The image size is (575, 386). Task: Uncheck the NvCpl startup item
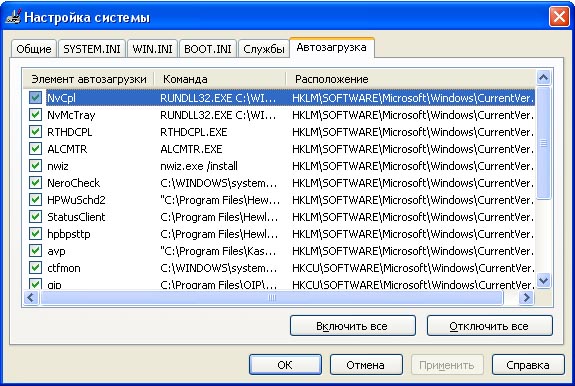coord(35,98)
